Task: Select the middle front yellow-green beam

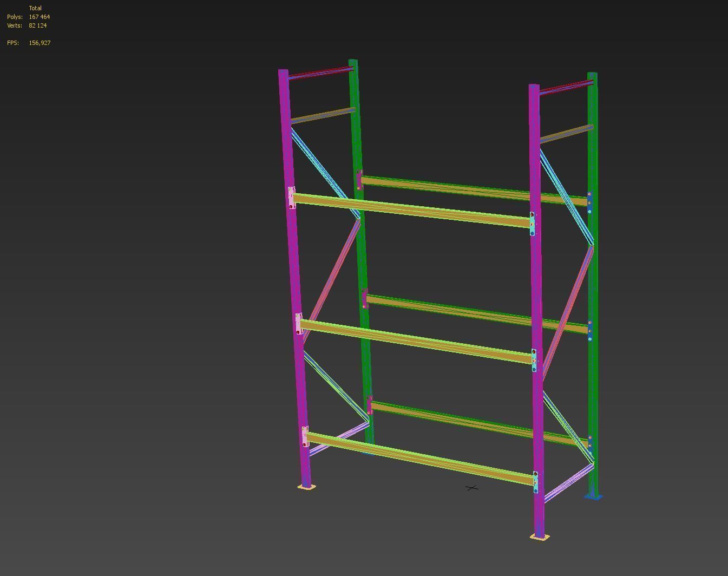Action: (416, 341)
